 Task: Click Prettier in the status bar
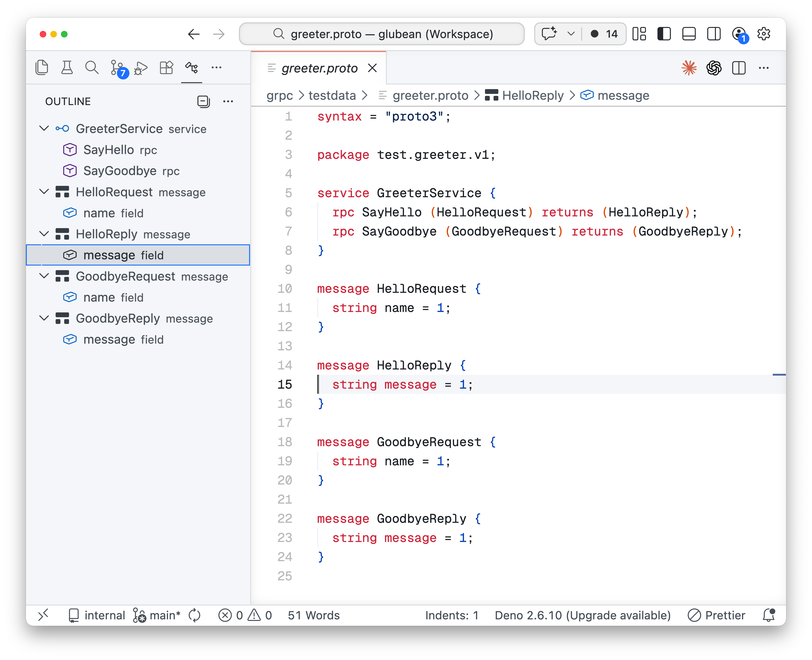pyautogui.click(x=717, y=615)
